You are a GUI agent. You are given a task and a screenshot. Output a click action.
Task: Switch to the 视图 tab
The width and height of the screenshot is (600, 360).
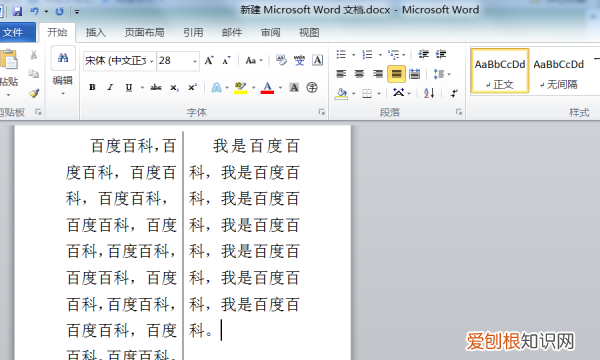pyautogui.click(x=309, y=33)
